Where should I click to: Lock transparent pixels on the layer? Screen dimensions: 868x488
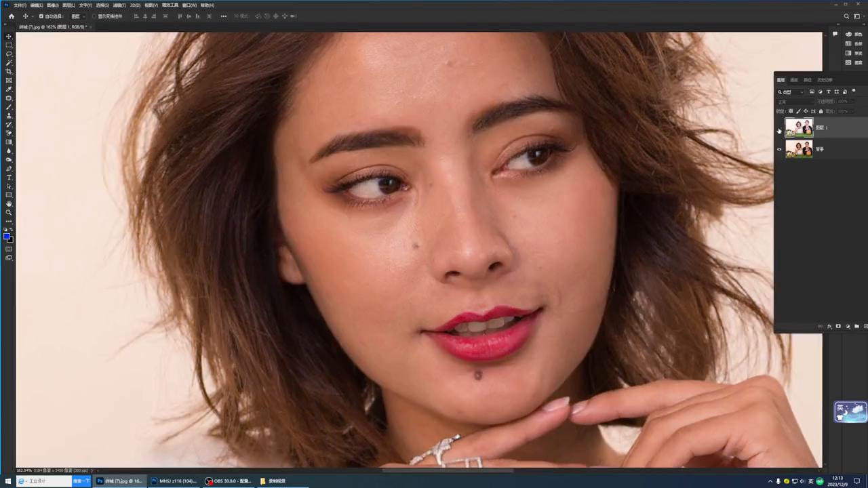click(x=791, y=111)
